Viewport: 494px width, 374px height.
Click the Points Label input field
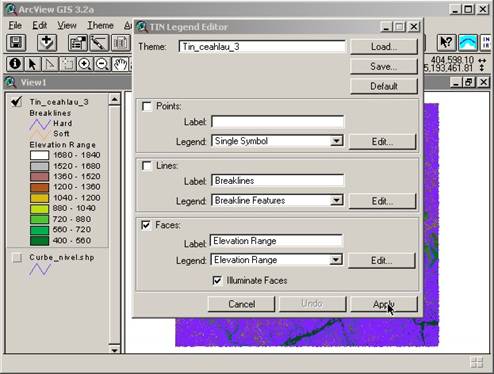pos(278,122)
